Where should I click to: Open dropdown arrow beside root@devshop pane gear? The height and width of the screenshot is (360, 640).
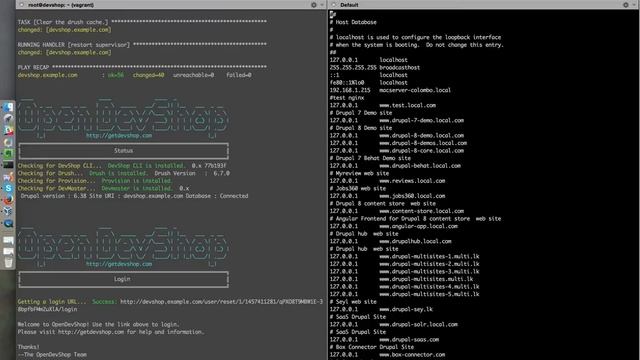pos(322,5)
